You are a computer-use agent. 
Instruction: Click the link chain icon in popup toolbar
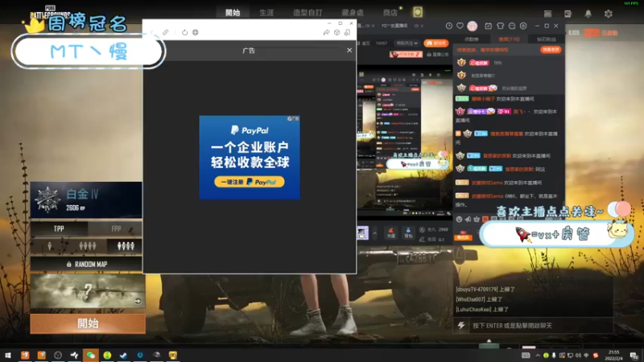click(x=166, y=32)
